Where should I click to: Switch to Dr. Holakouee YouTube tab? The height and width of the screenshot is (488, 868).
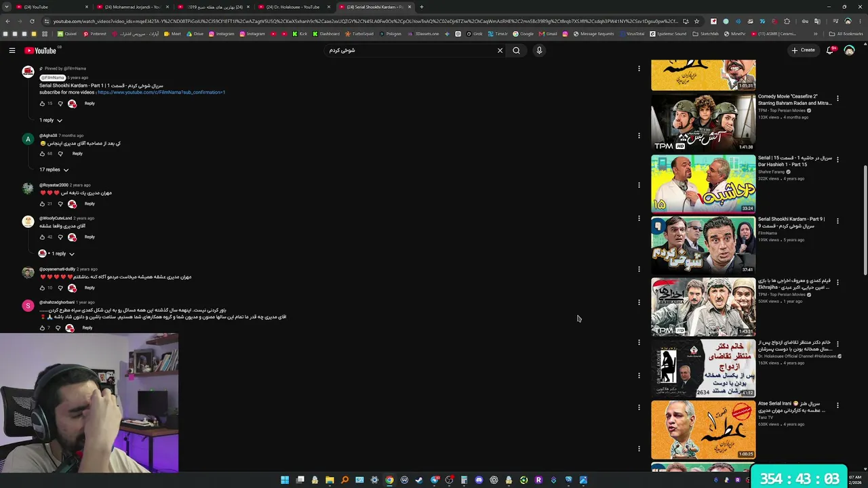click(293, 7)
